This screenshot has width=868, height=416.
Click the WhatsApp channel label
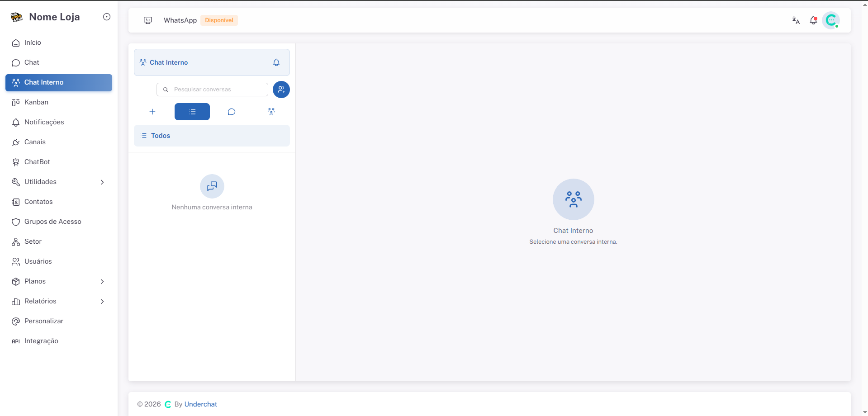click(180, 20)
